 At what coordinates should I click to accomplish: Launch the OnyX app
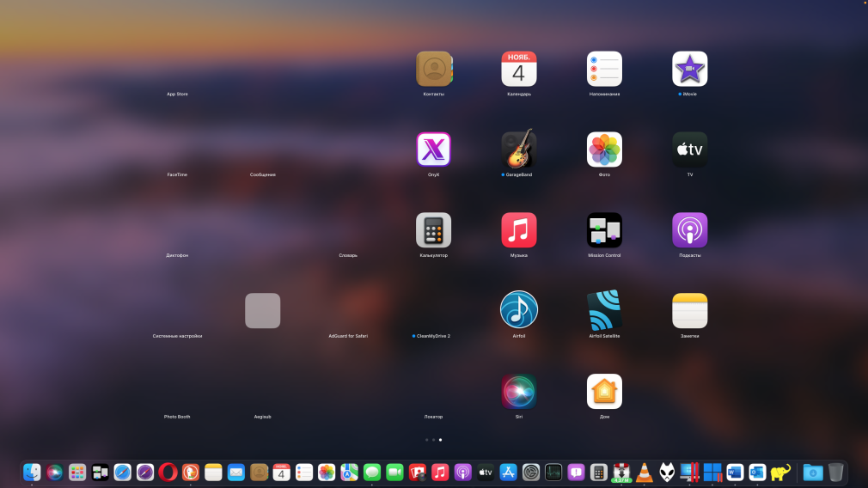pos(433,149)
